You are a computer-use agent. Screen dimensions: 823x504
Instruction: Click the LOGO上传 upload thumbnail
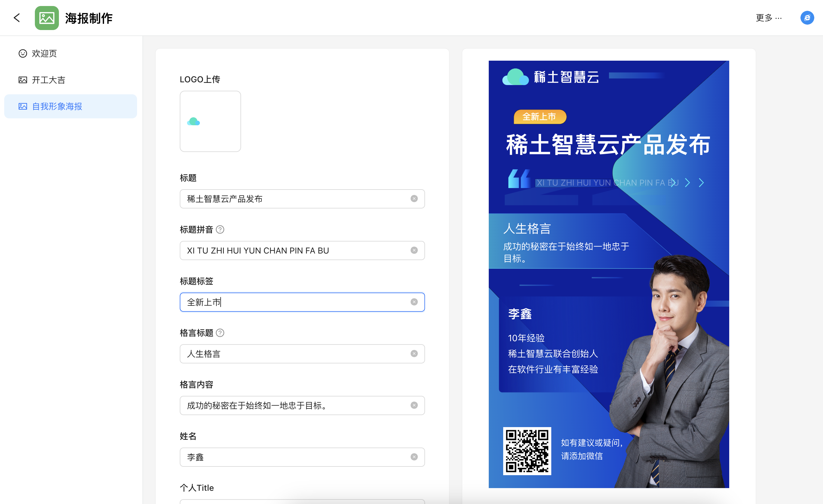coord(210,121)
